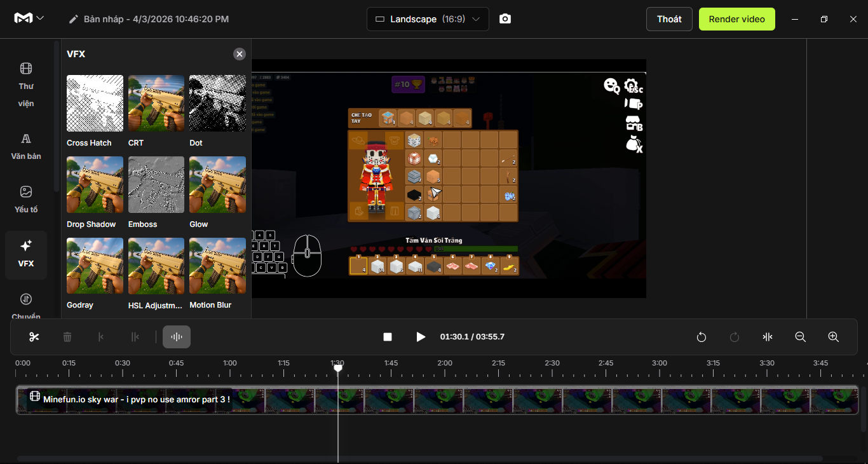Viewport: 868px width, 464px height.
Task: Zoom out the timeline
Action: [x=801, y=337]
